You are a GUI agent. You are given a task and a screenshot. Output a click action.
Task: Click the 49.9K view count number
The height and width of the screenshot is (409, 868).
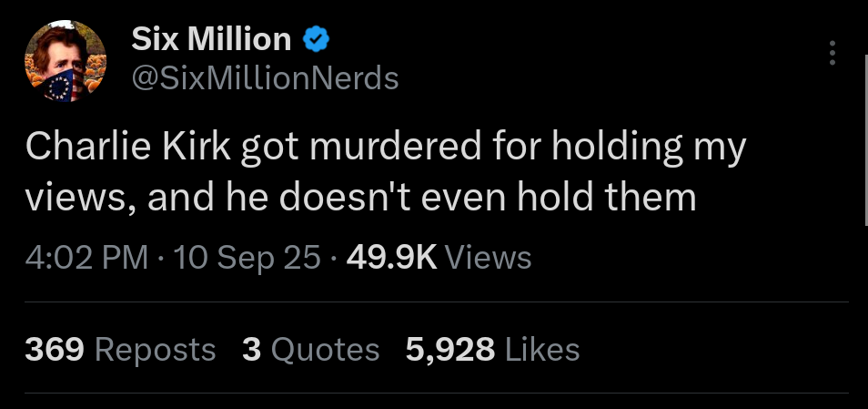coord(391,258)
